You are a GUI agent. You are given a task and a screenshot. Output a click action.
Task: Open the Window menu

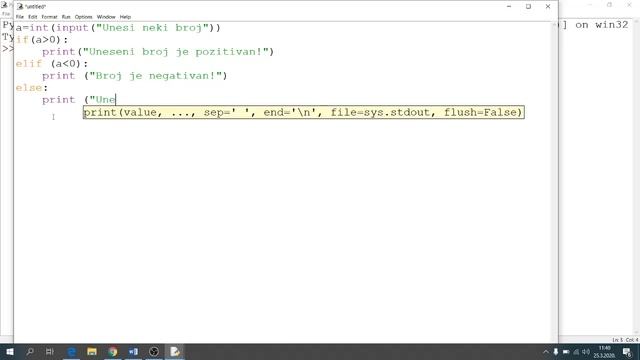click(x=106, y=17)
